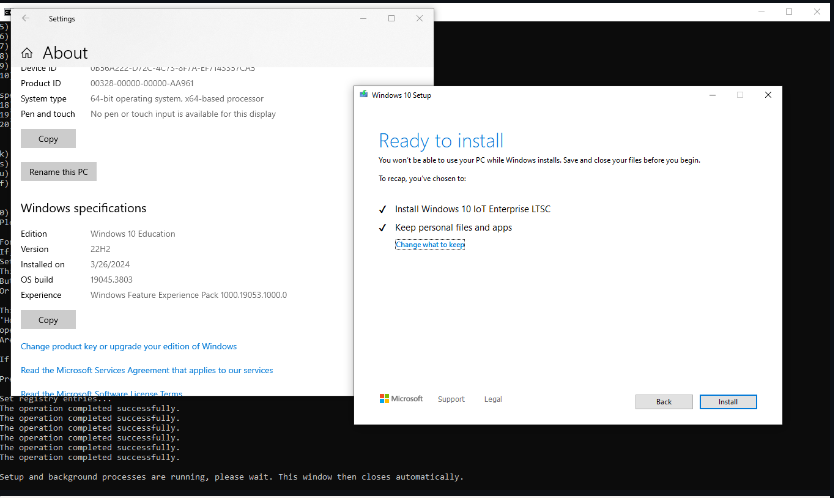Copy device specifications with upper Copy button

pyautogui.click(x=48, y=139)
